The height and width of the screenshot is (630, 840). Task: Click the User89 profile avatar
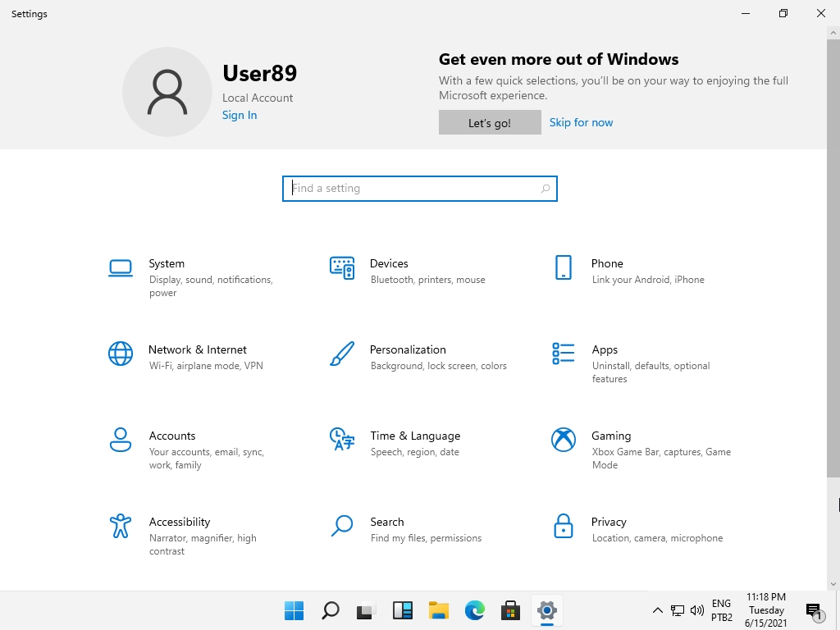click(167, 92)
